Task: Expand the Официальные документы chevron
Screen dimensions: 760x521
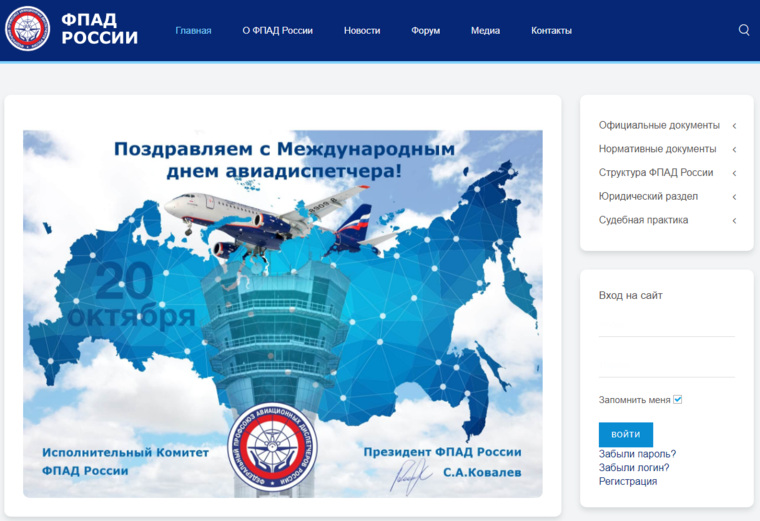Action: [734, 126]
